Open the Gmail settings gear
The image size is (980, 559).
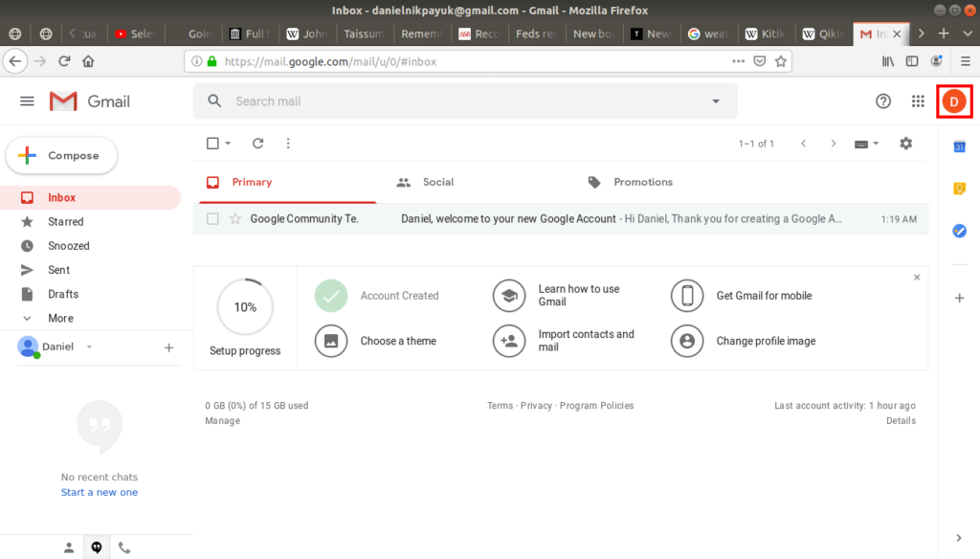905,144
